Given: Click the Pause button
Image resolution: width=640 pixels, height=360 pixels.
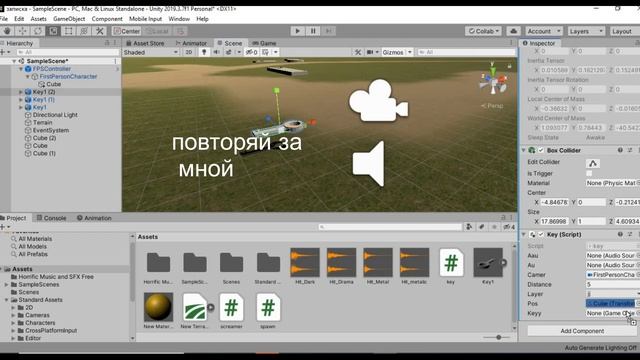Looking at the screenshot, I should point(313,31).
